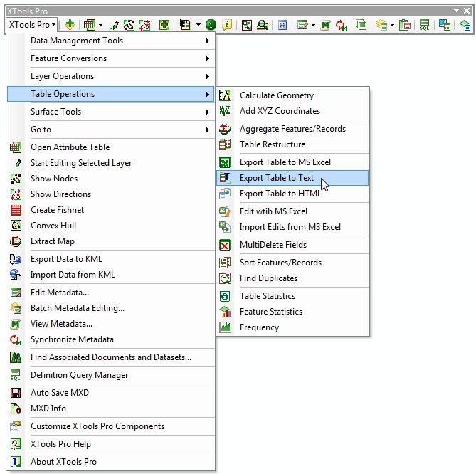The width and height of the screenshot is (476, 474).
Task: Choose Open Attribute Table from menu
Action: click(x=111, y=147)
